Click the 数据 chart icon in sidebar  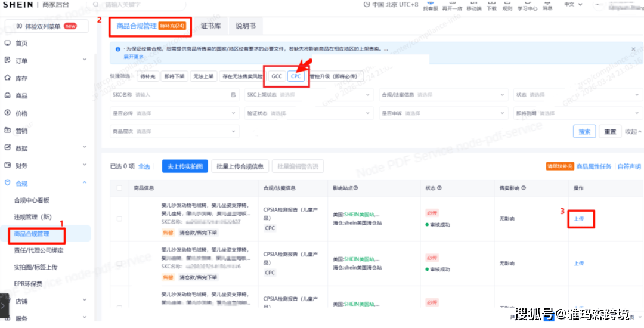pos(7,148)
